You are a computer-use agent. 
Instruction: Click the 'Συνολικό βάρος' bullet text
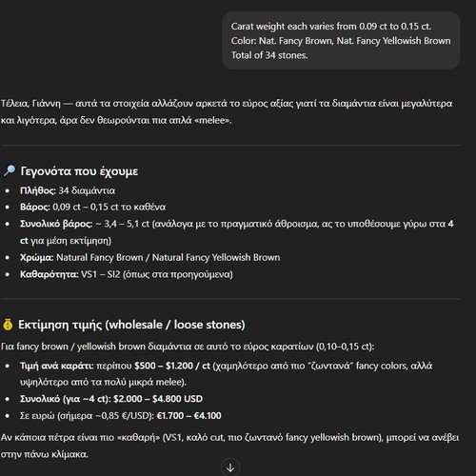237,232
